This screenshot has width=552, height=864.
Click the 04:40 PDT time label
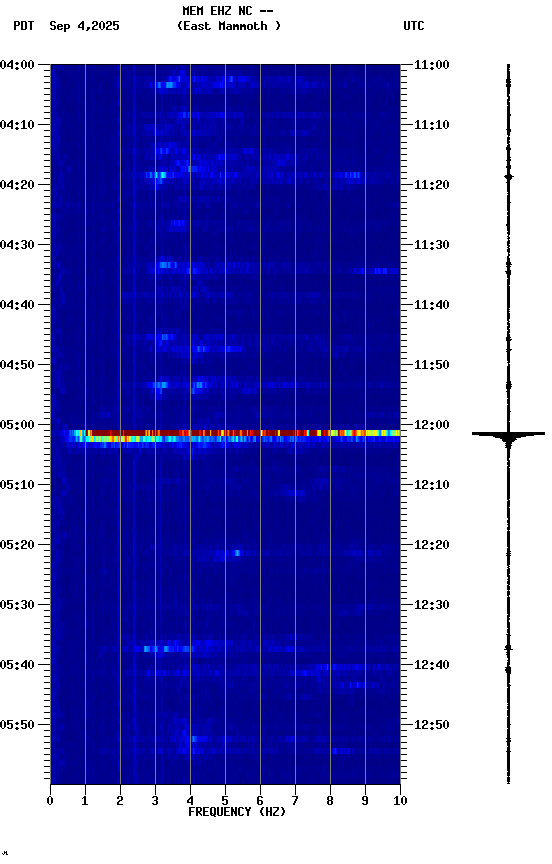tap(17, 305)
